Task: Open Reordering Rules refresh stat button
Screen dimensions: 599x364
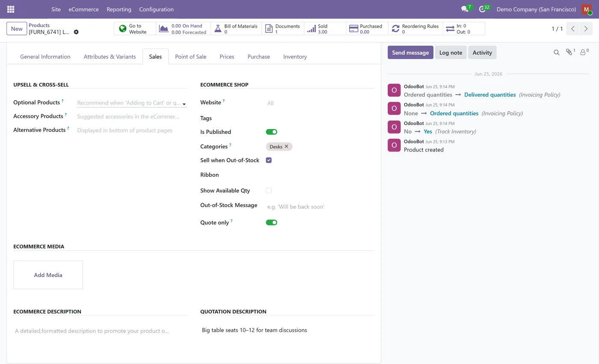Action: tap(415, 29)
